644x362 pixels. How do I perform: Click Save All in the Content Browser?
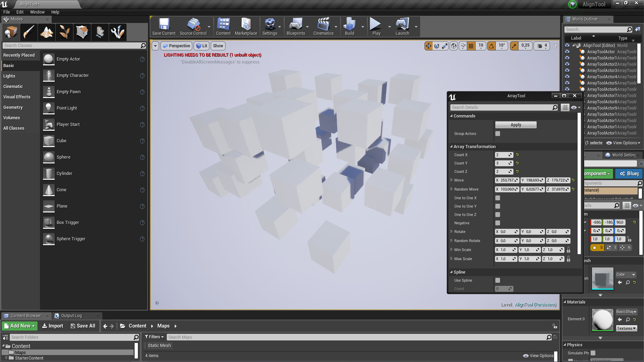click(83, 325)
